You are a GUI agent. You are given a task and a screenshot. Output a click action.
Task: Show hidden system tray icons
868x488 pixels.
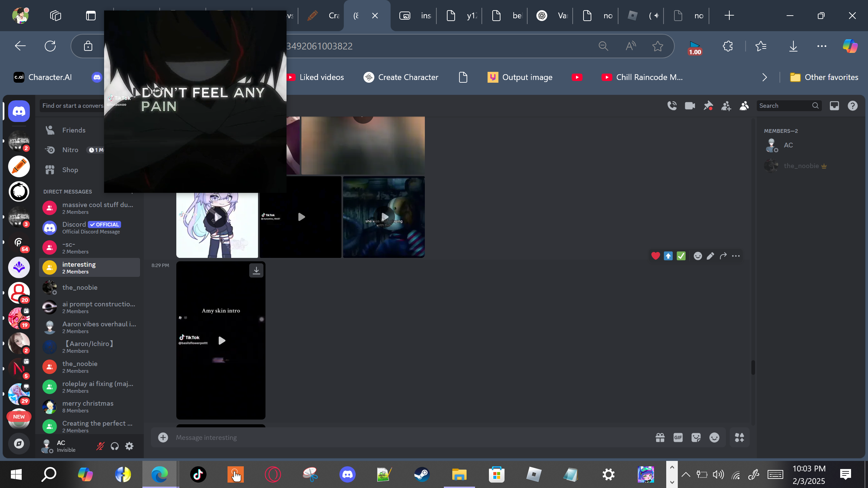(x=686, y=474)
